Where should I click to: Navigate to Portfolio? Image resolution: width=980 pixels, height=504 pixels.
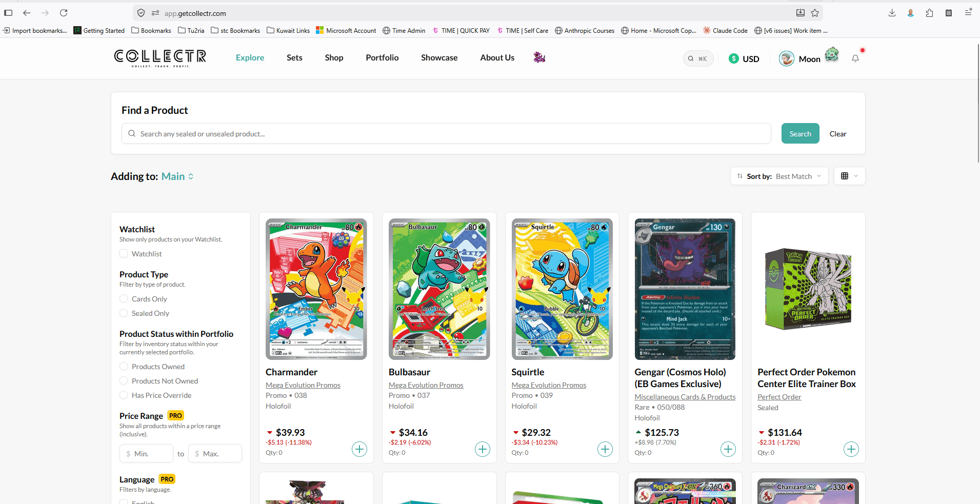click(382, 57)
